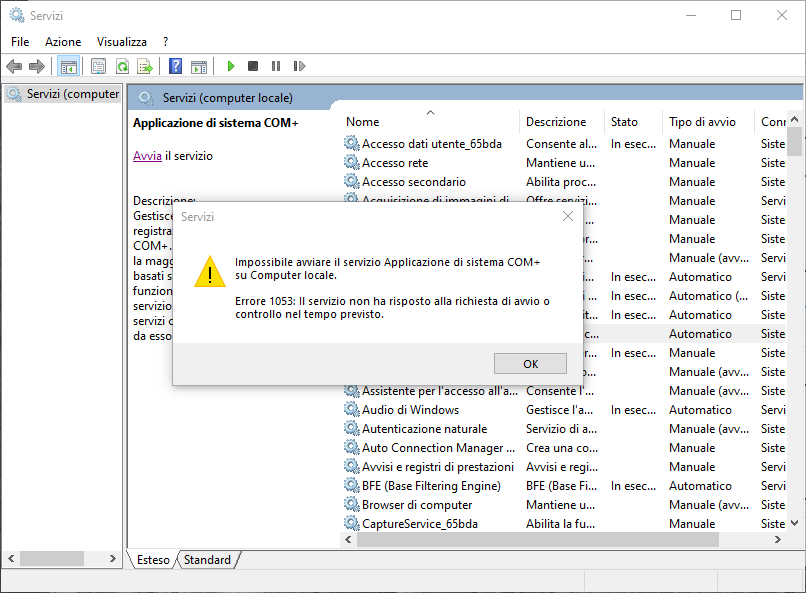Sort by the Stato column header
Screen dimensions: 806x593
click(633, 122)
